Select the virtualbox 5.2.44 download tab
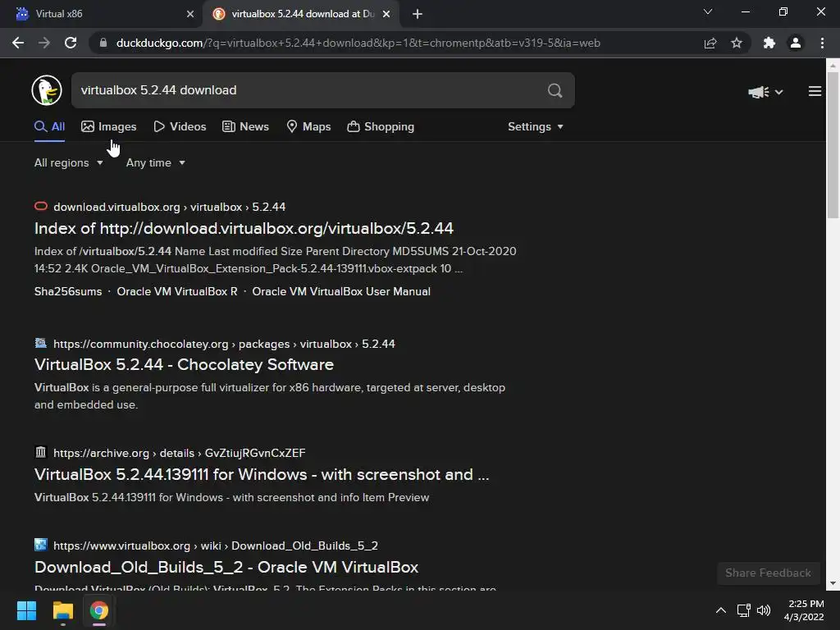 [300, 14]
